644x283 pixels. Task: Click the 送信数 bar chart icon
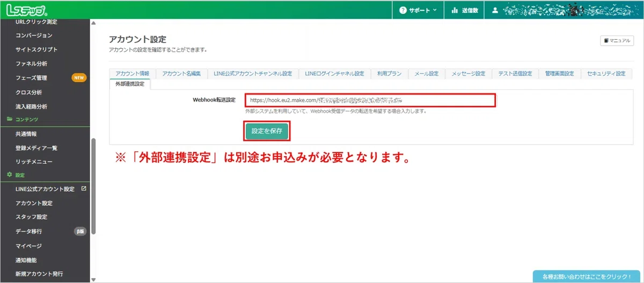[x=455, y=10]
